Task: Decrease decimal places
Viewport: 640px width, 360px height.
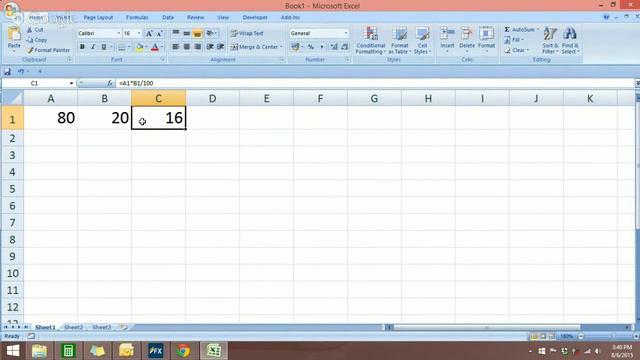Action: pos(344,47)
